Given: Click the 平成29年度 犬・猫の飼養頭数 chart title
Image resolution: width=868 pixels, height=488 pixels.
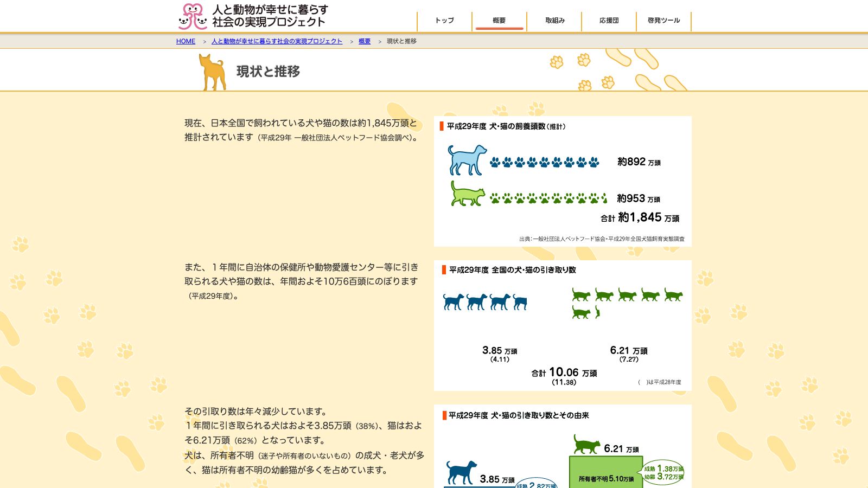Looking at the screenshot, I should coord(506,126).
